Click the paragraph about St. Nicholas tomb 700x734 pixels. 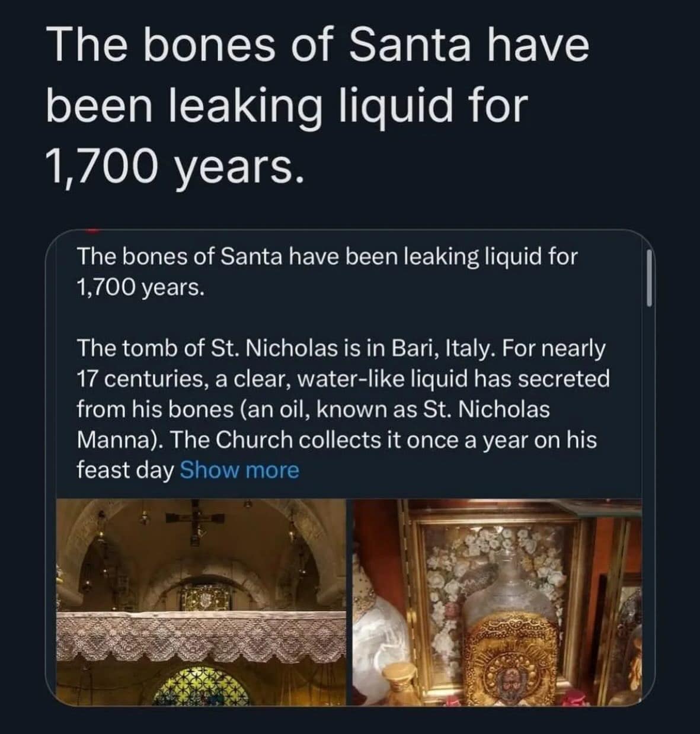pos(342,409)
